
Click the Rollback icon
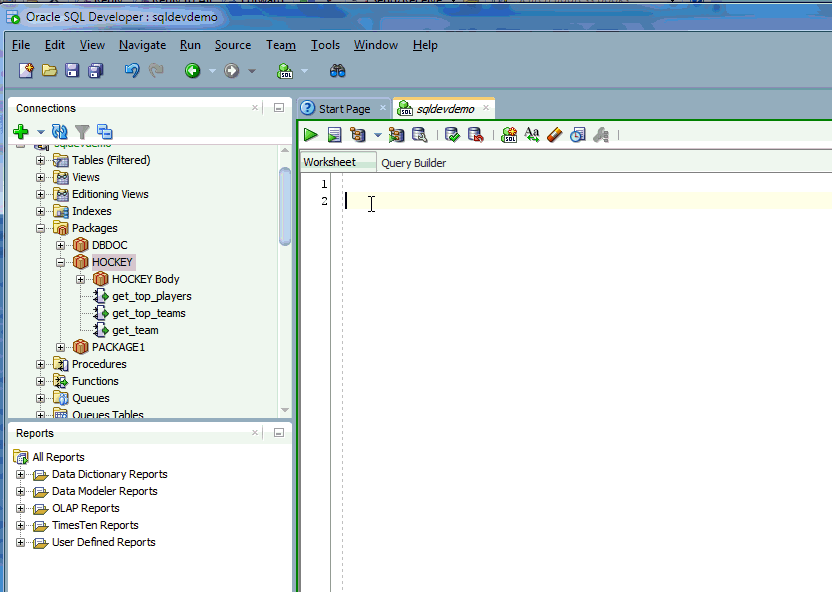(x=475, y=135)
